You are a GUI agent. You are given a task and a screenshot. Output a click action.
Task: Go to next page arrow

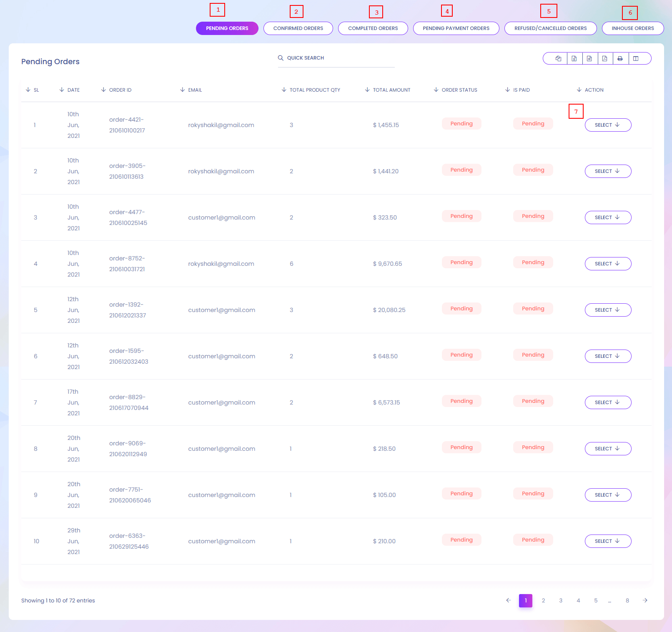pos(645,600)
